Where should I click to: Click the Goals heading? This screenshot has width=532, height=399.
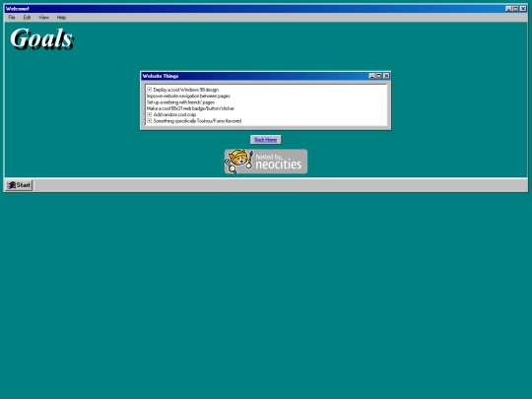pyautogui.click(x=41, y=38)
